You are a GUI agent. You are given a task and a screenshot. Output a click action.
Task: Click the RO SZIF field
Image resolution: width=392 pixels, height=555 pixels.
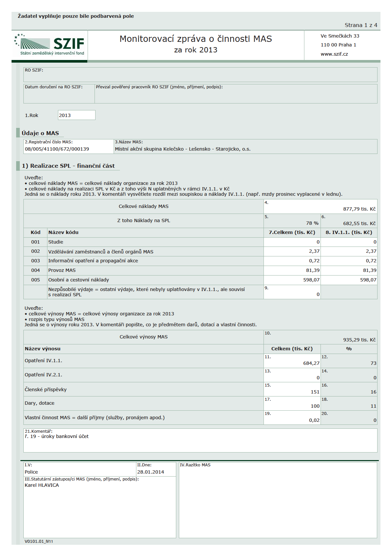[x=200, y=74]
